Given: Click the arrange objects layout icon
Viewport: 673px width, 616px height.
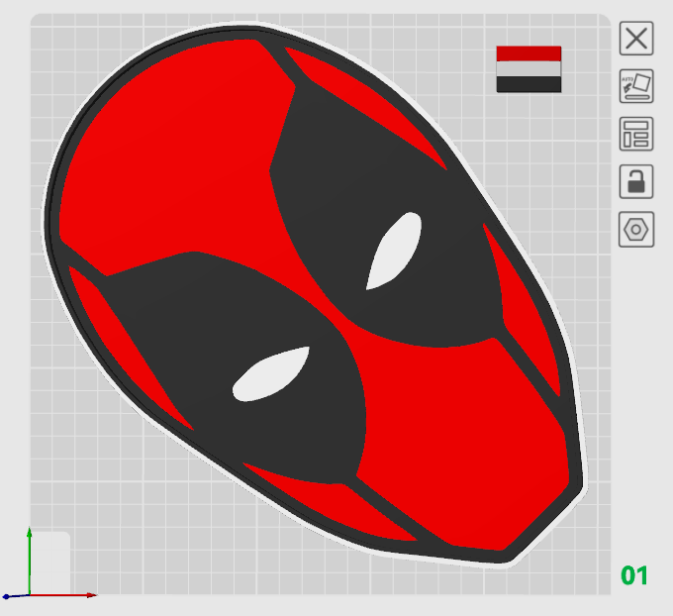Looking at the screenshot, I should [x=636, y=134].
